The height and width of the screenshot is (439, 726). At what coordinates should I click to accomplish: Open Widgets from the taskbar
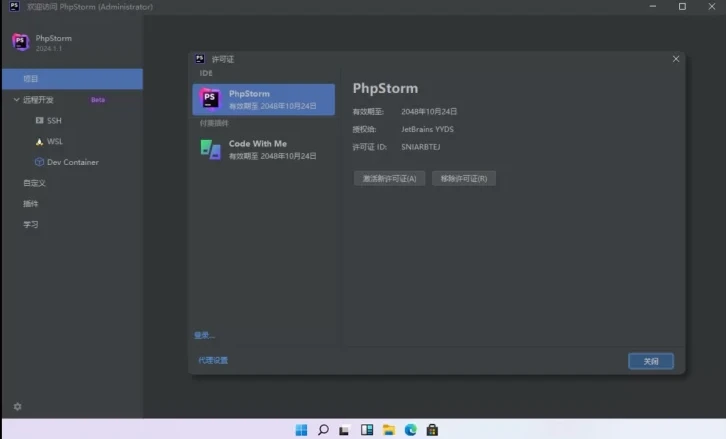(x=367, y=430)
